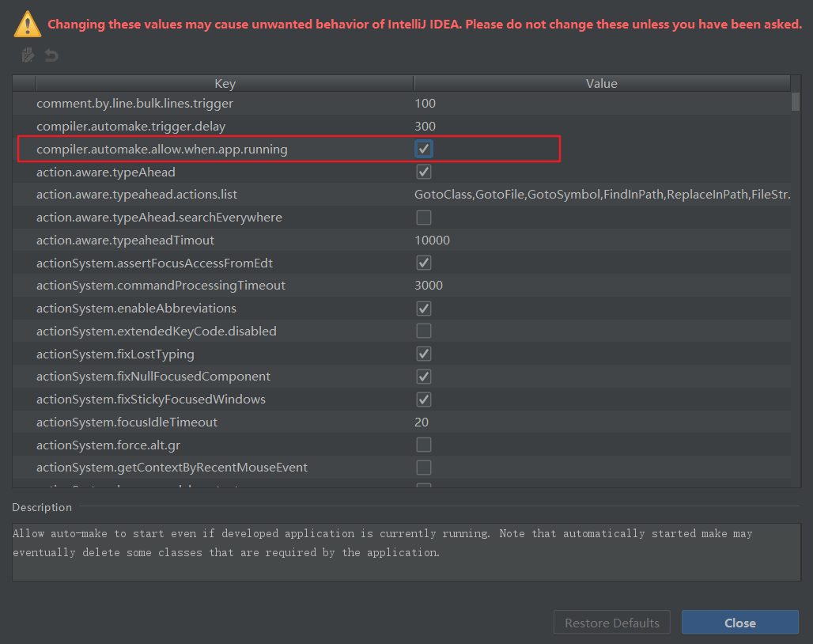Click the edit value pencil icon
Viewport: 813px width, 644px height.
pos(28,55)
